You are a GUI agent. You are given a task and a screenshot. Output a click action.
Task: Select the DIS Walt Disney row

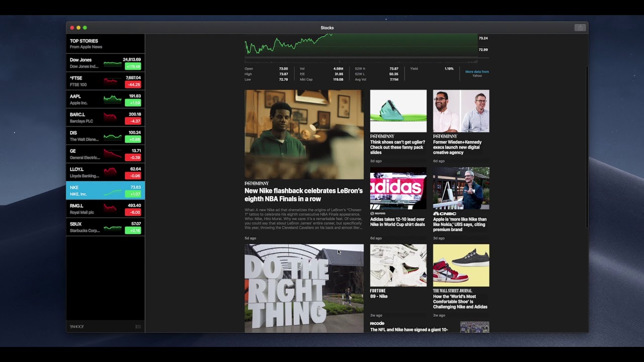click(105, 136)
